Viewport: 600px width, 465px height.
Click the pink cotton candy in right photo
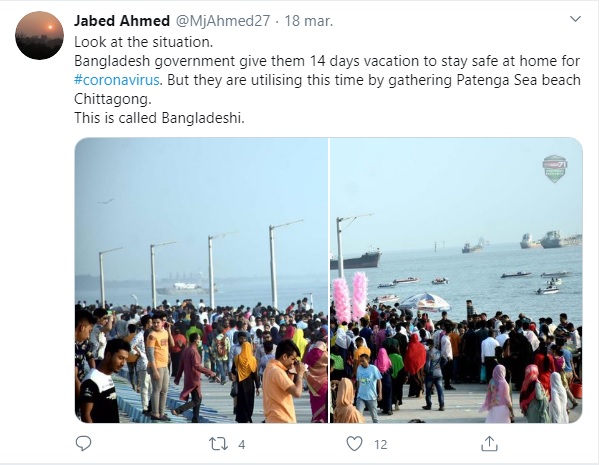[350, 296]
